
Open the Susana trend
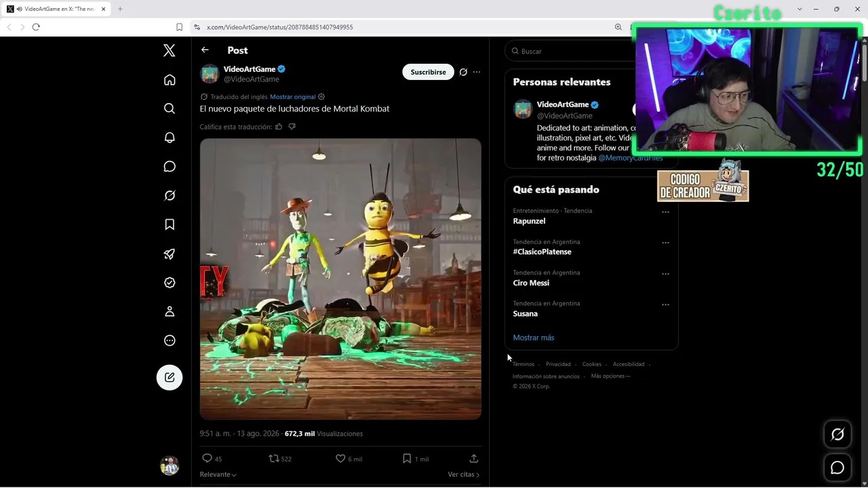pyautogui.click(x=526, y=314)
